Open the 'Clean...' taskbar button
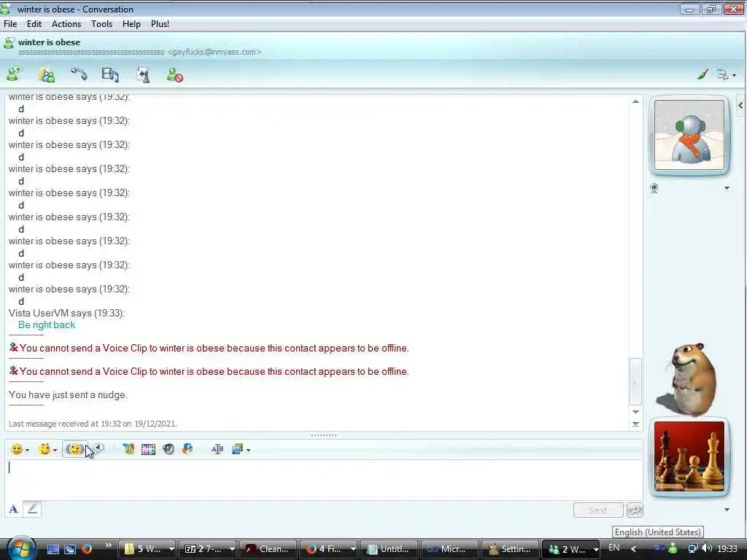Screen dimensions: 747x560 tap(268, 549)
